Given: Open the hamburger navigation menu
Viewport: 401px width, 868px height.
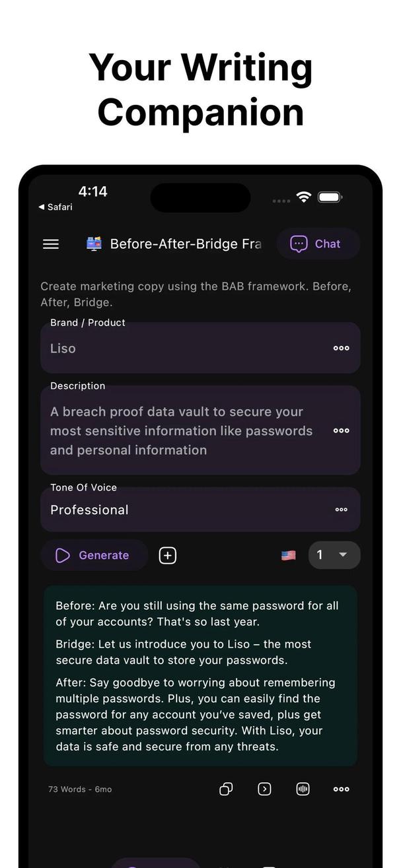Looking at the screenshot, I should (x=50, y=244).
